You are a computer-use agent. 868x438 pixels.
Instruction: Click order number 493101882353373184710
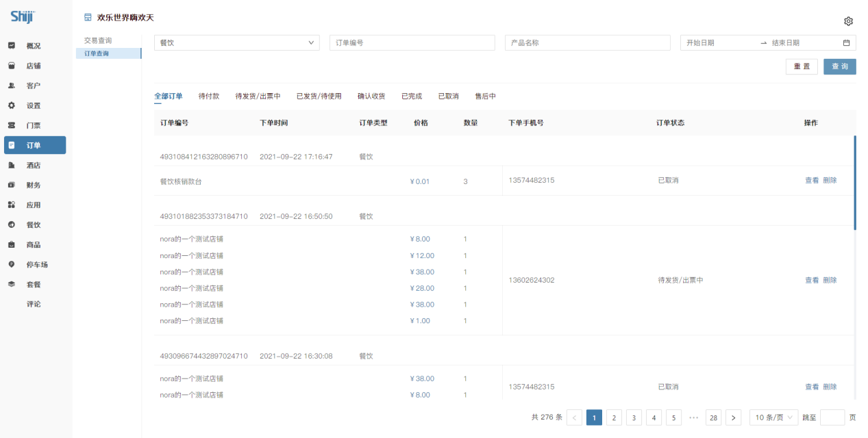[x=203, y=216]
